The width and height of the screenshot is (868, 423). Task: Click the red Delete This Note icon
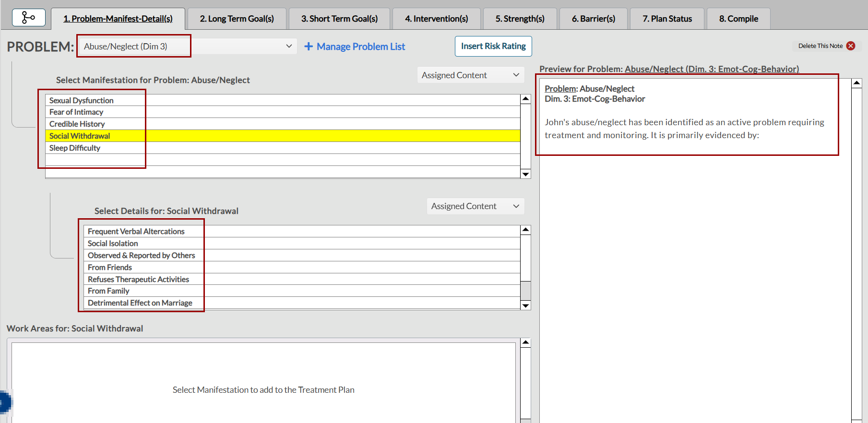[851, 46]
